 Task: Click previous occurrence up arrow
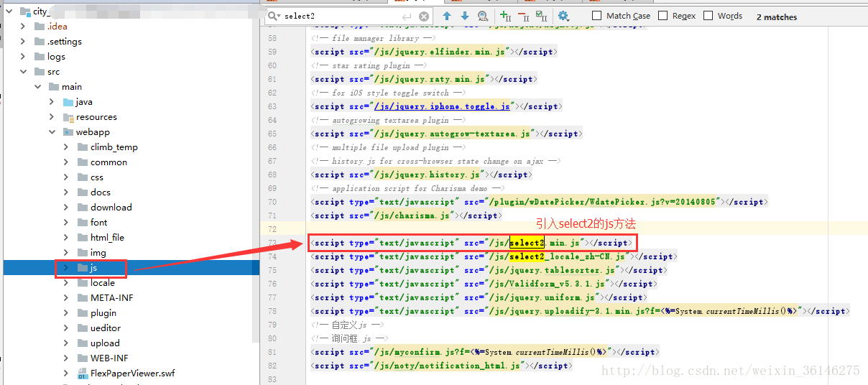pos(447,16)
